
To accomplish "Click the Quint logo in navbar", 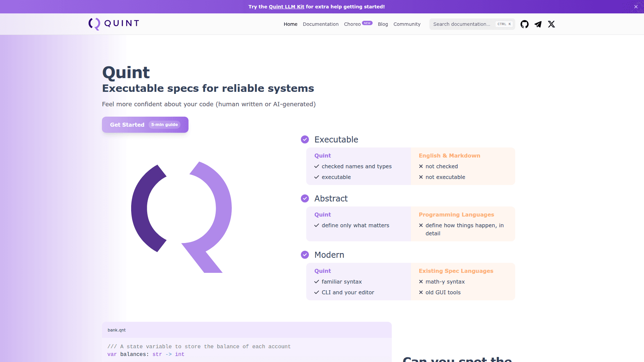I will coord(114,24).
